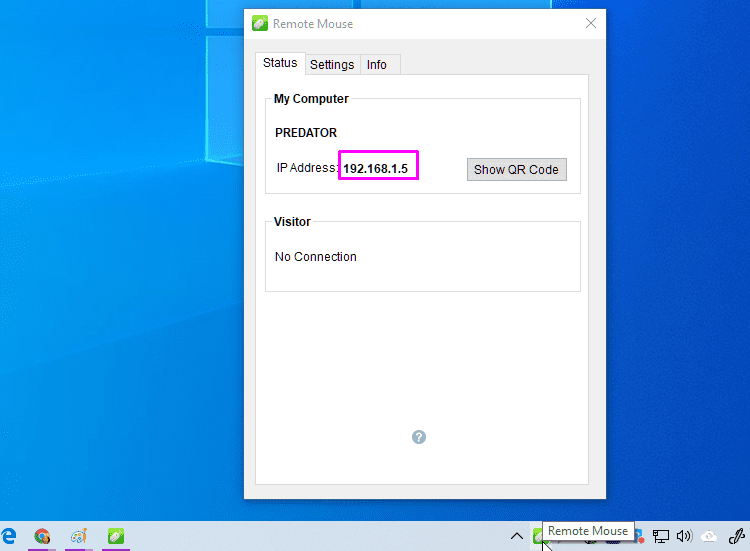This screenshot has width=750, height=551.
Task: Open the volume speaker tray icon
Action: tap(684, 536)
